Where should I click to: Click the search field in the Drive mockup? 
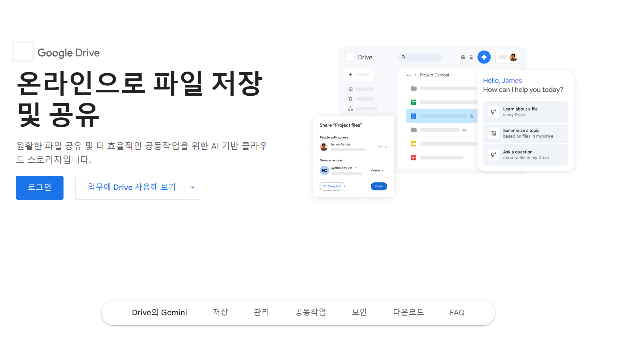click(x=420, y=57)
